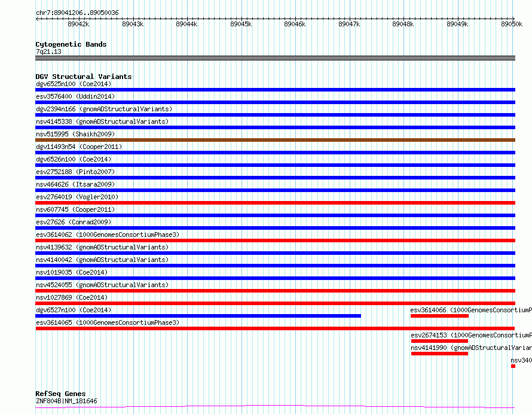Click the brown nsv515995 (Shaikh2009) bar
Screen dimensions: 532x414
(x=275, y=140)
